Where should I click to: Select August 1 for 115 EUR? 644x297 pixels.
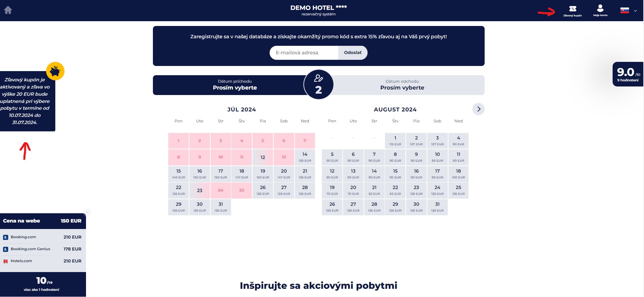[395, 140]
